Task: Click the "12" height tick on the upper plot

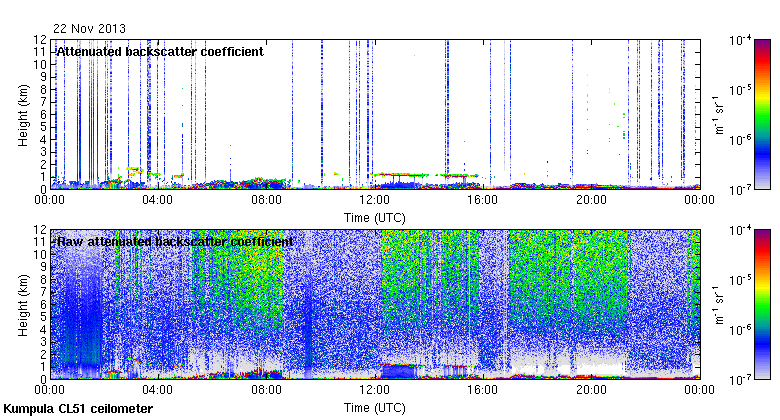Action: coord(41,40)
